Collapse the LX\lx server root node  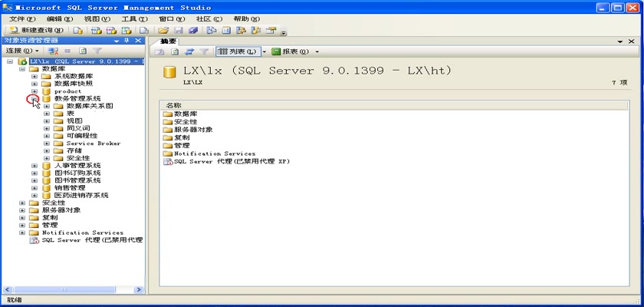click(10, 61)
